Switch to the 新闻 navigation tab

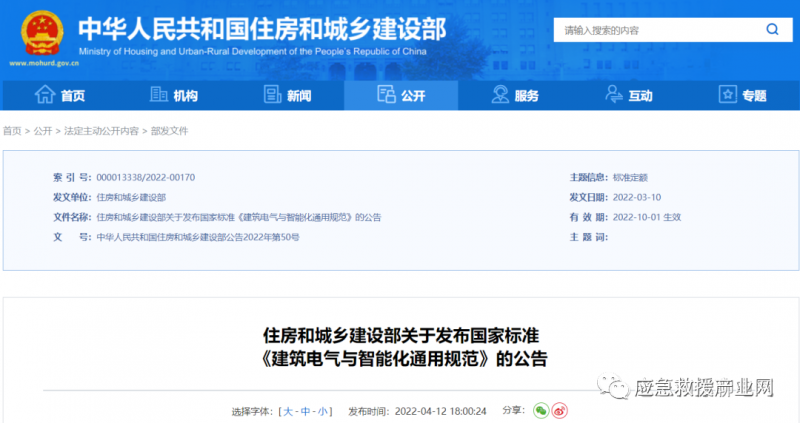tap(298, 96)
